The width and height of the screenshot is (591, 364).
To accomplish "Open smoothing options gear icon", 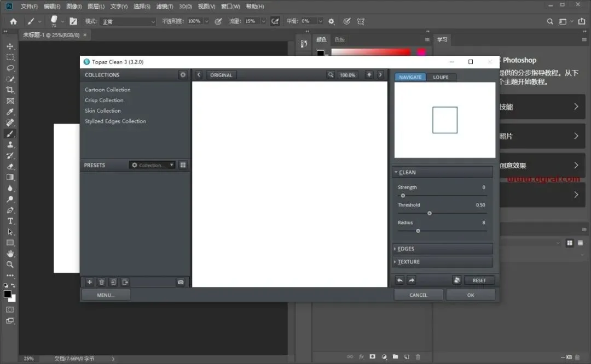I will click(x=331, y=21).
